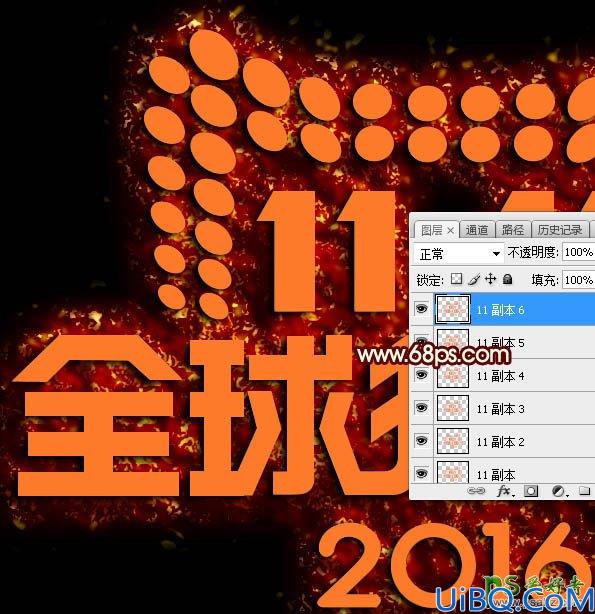Switch to the 路径 tab

(513, 230)
